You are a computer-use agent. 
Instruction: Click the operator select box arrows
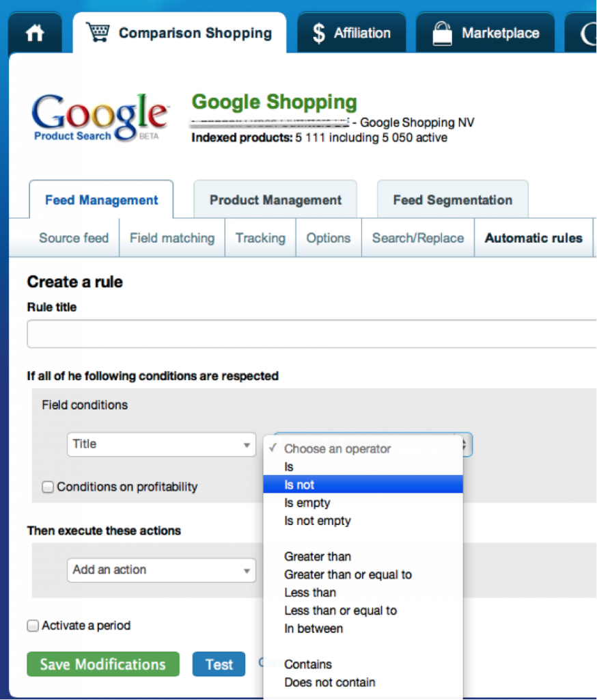coord(465,444)
